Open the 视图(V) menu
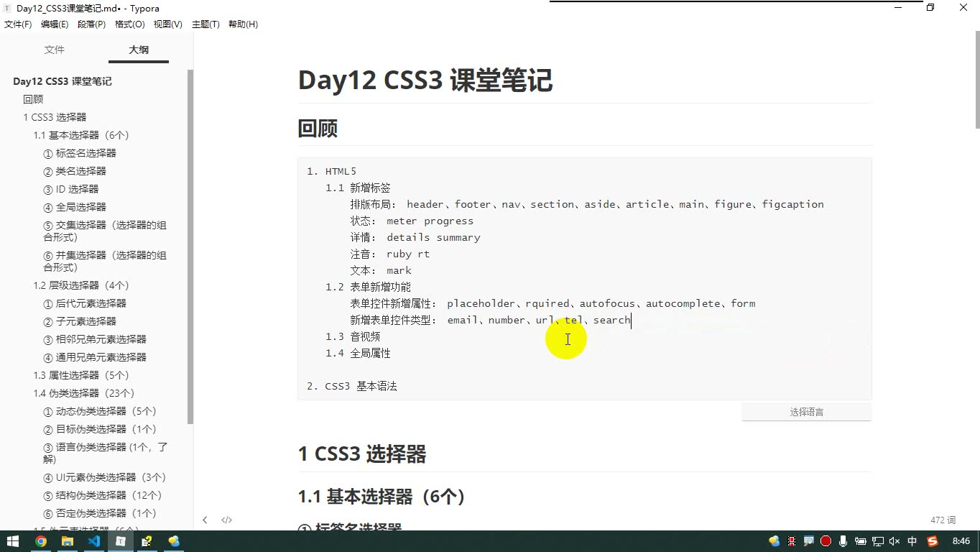 pyautogui.click(x=167, y=24)
